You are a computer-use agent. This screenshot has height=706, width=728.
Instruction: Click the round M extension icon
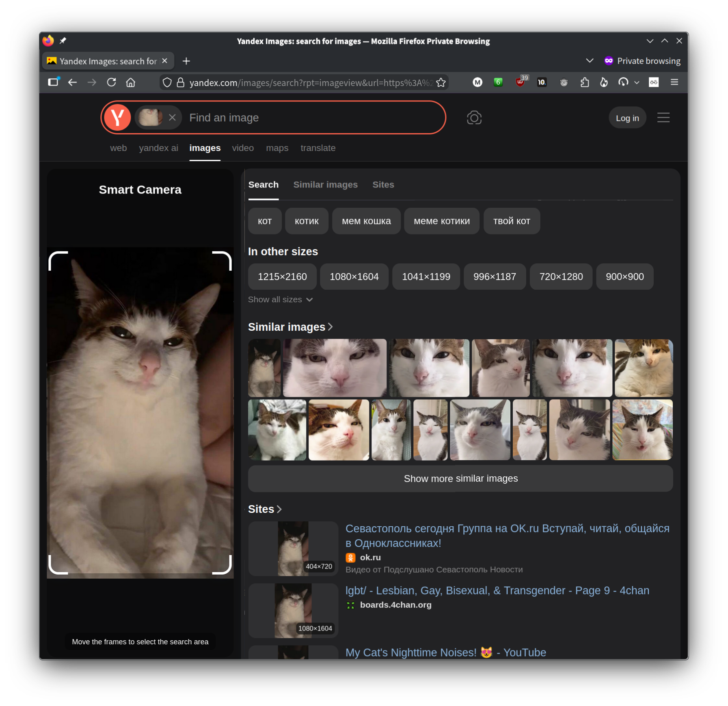477,83
